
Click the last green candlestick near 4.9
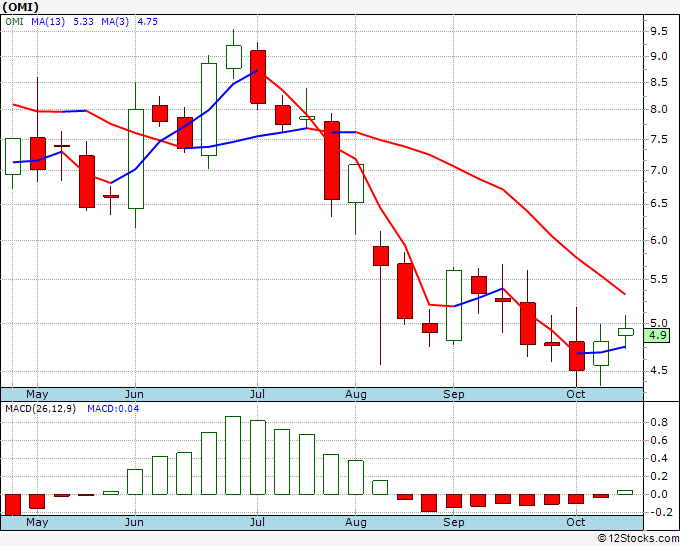[x=625, y=332]
